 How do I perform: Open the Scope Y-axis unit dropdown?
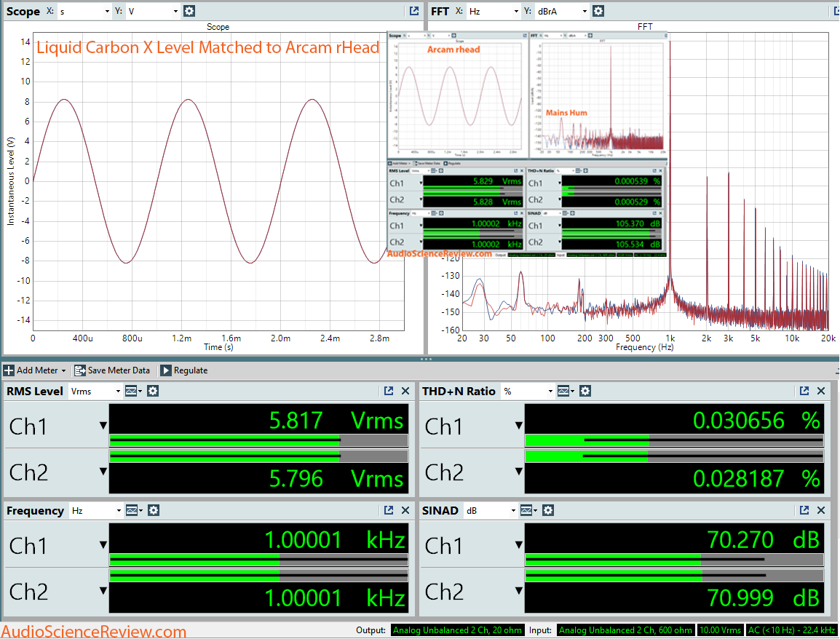click(153, 11)
